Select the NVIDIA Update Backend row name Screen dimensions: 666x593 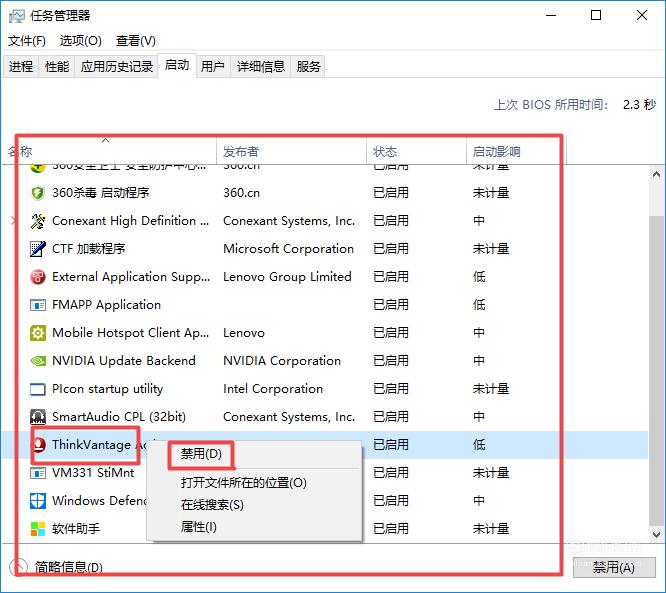124,361
